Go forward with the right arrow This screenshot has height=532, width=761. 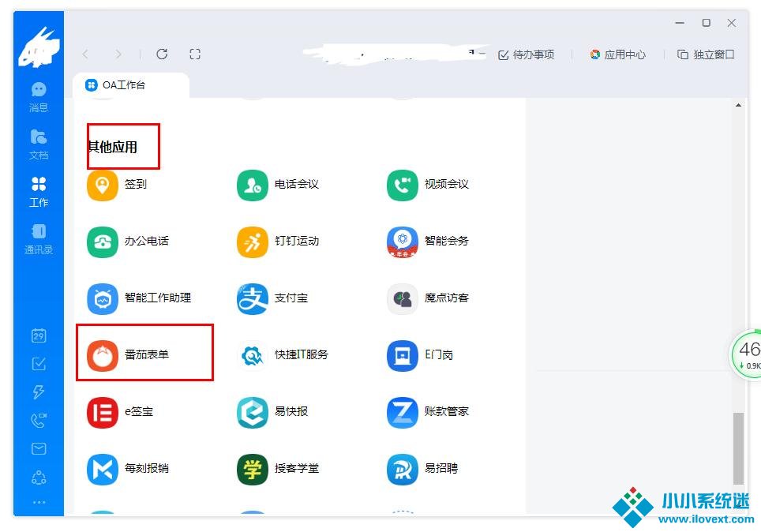(118, 54)
